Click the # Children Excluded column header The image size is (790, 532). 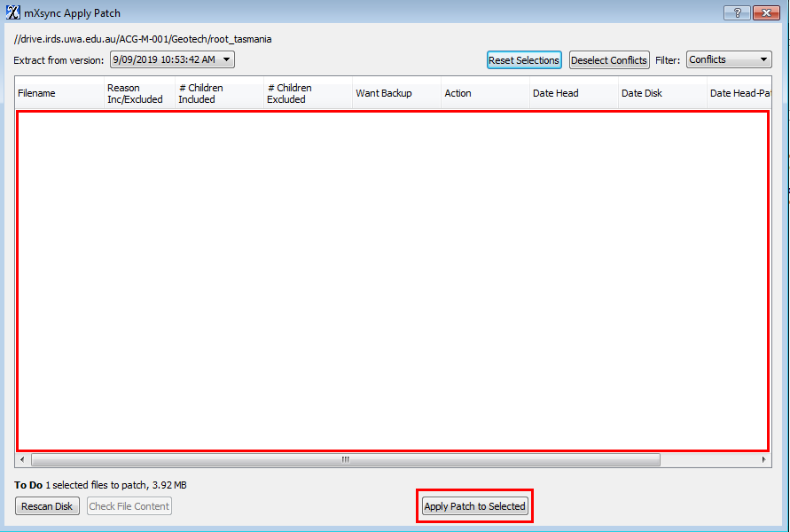[307, 93]
